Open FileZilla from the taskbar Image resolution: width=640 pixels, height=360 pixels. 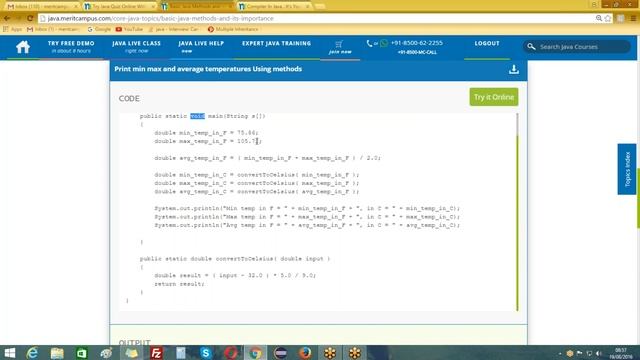tap(156, 353)
